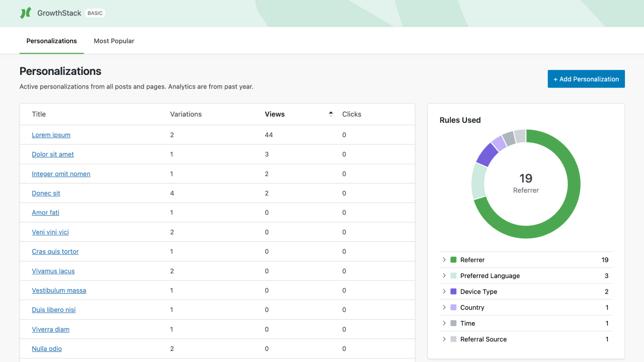This screenshot has width=644, height=362.
Task: Switch to the Most Popular tab
Action: [x=114, y=41]
